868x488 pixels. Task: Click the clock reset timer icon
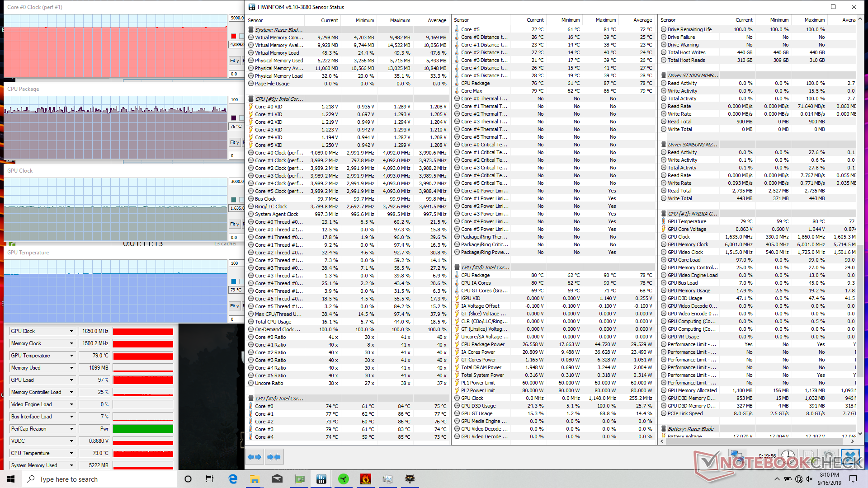click(x=788, y=457)
